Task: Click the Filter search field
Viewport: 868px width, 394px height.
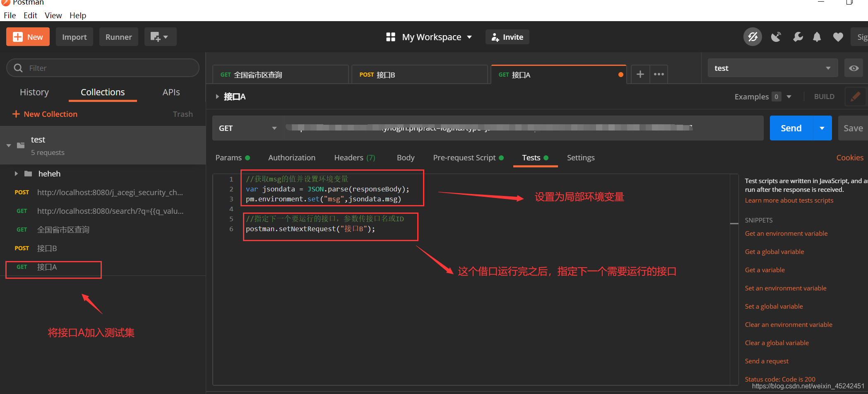Action: (103, 68)
